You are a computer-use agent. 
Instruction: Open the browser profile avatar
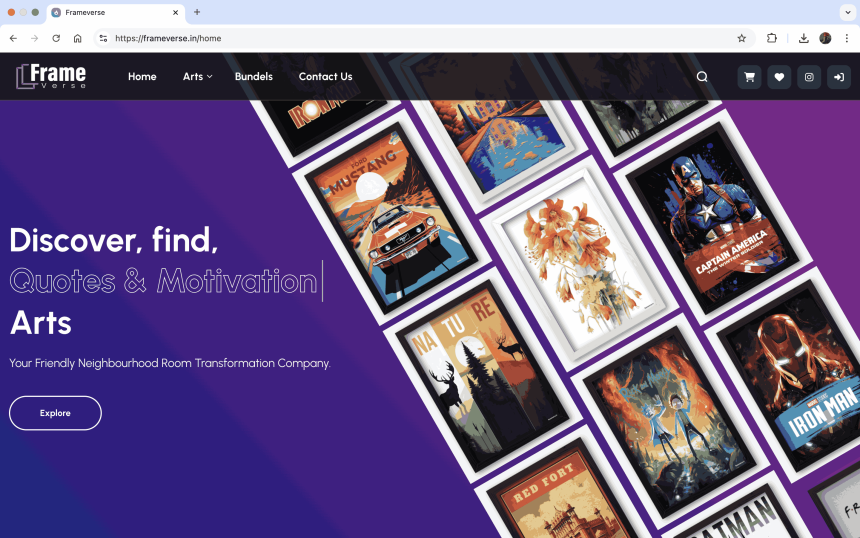coord(825,38)
